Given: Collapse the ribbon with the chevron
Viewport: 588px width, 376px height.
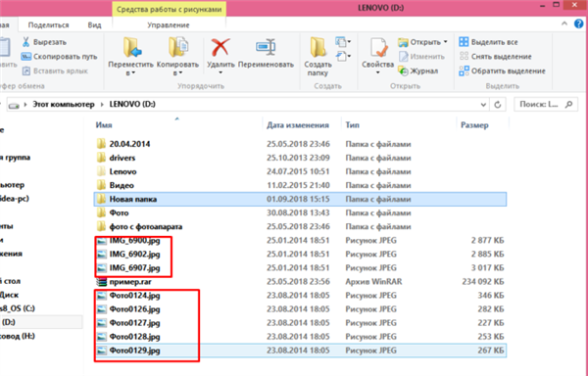Looking at the screenshot, I should coord(564,23).
